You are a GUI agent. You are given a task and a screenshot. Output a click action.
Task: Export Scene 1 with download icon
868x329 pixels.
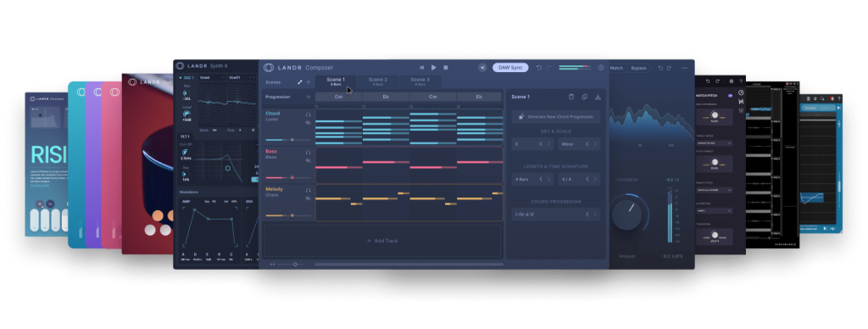598,97
